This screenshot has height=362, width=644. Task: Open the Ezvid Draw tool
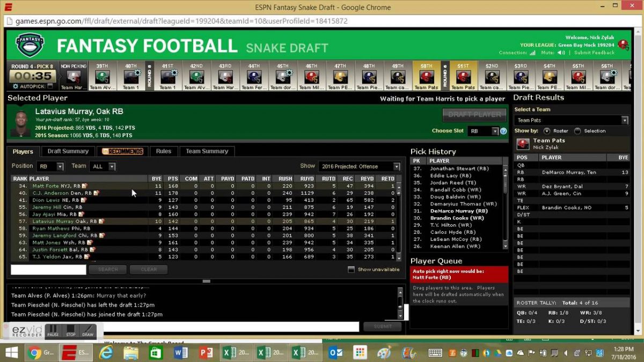tap(87, 331)
